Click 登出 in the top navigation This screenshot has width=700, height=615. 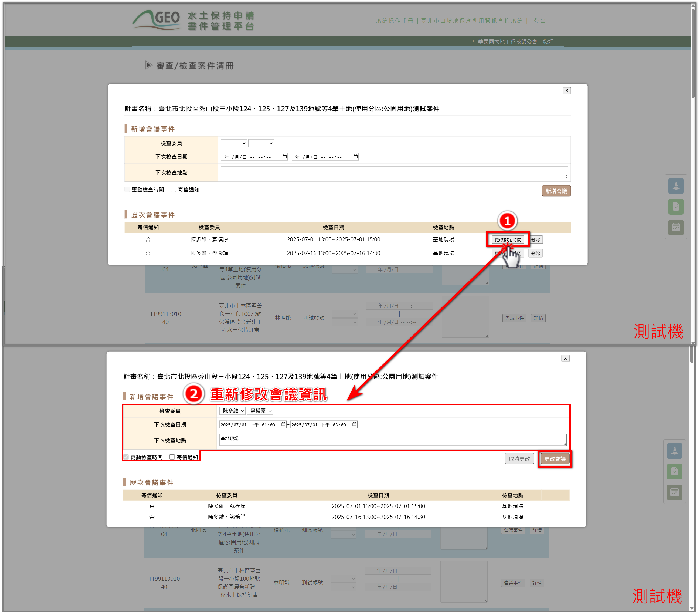pos(540,21)
